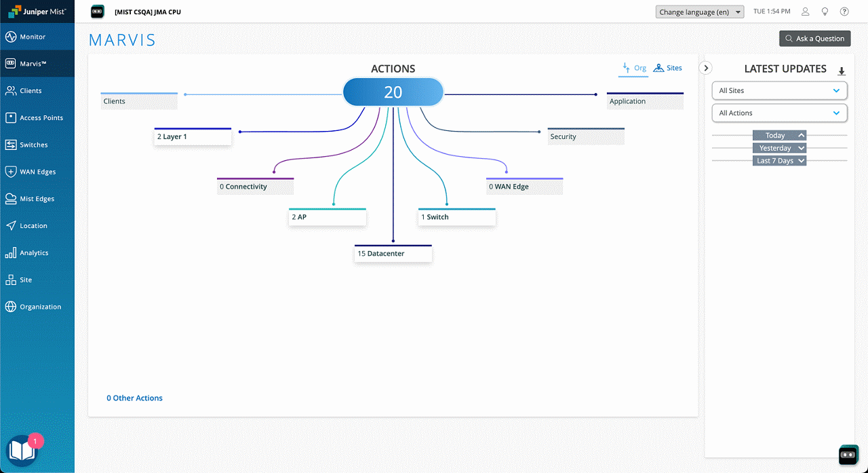
Task: Open the Change language dropdown
Action: pos(699,11)
